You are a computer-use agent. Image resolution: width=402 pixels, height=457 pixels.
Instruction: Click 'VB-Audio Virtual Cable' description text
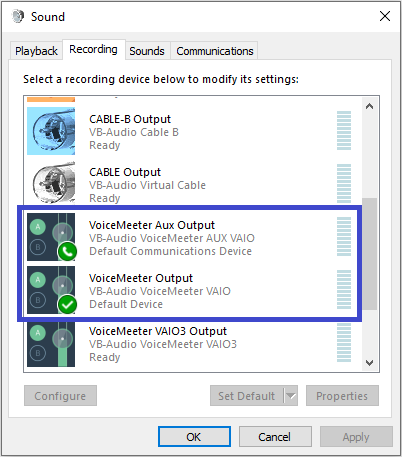pos(147,185)
